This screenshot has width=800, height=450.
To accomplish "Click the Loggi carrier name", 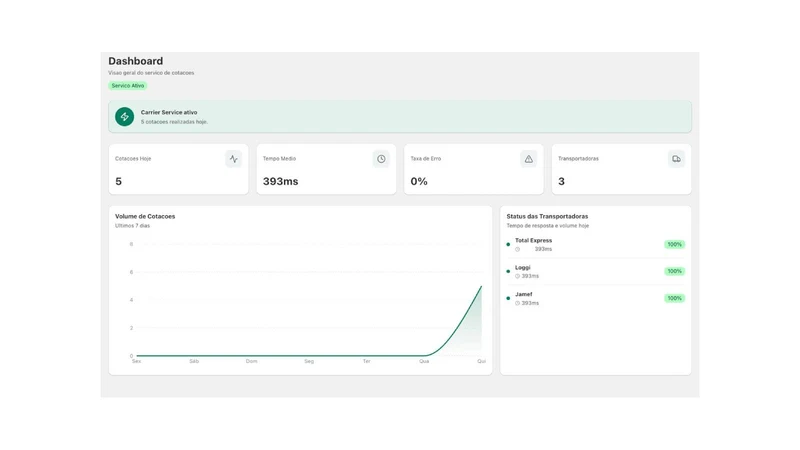I will 523,267.
